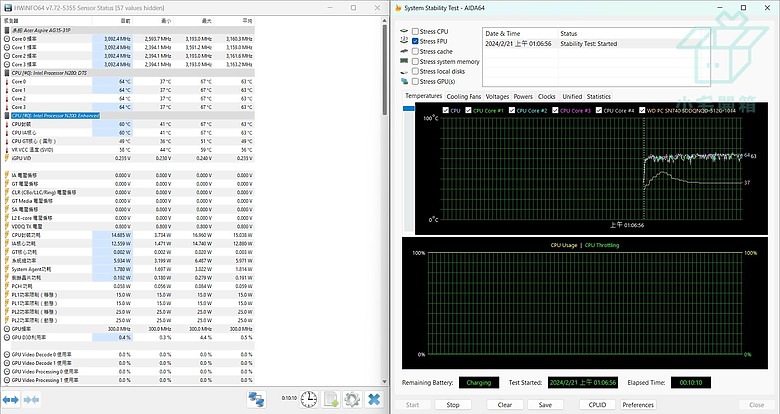The height and width of the screenshot is (414, 780).
Task: Open HWiNFO remote network computers icon
Action: click(257, 399)
